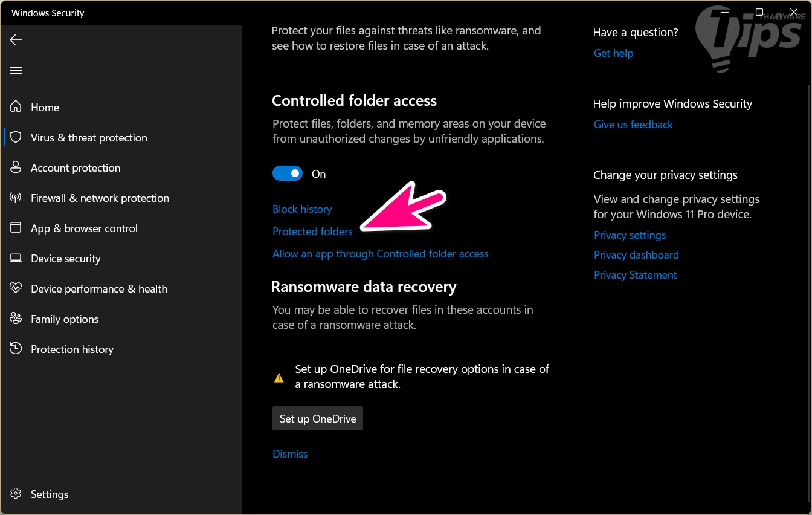This screenshot has height=515, width=812.
Task: Open the Settings gear icon
Action: coord(16,494)
